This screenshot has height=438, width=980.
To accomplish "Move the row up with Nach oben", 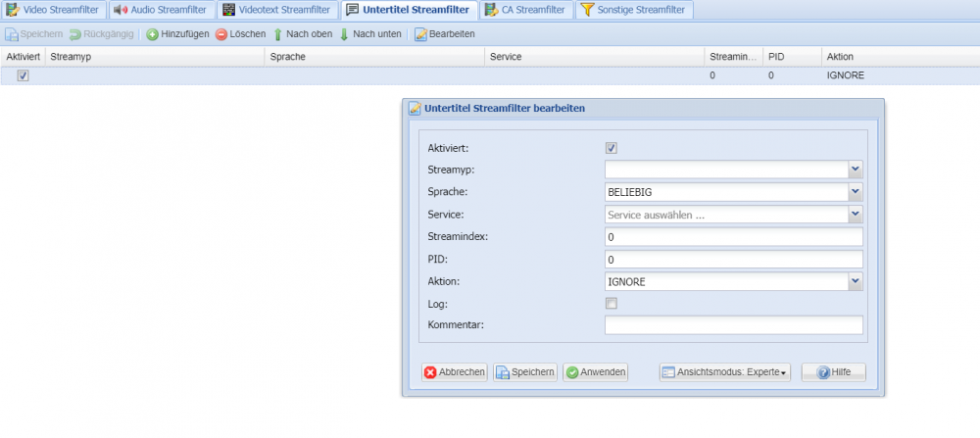I will [x=303, y=34].
